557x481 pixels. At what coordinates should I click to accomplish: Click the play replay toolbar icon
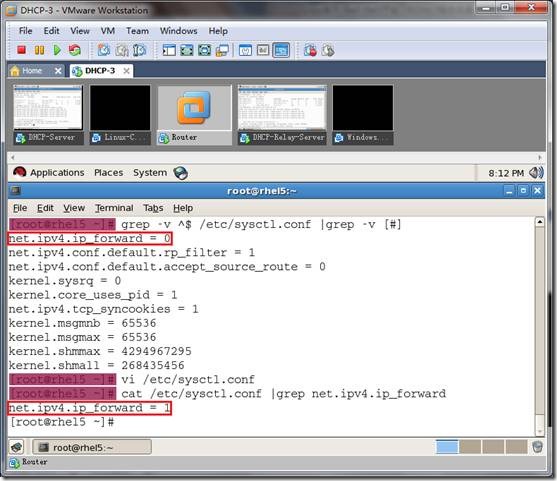tap(328, 50)
